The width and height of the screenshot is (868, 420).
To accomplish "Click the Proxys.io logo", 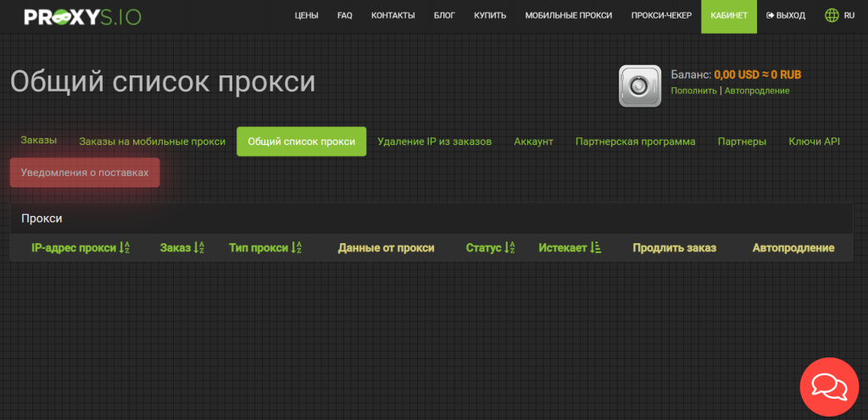I will click(81, 16).
